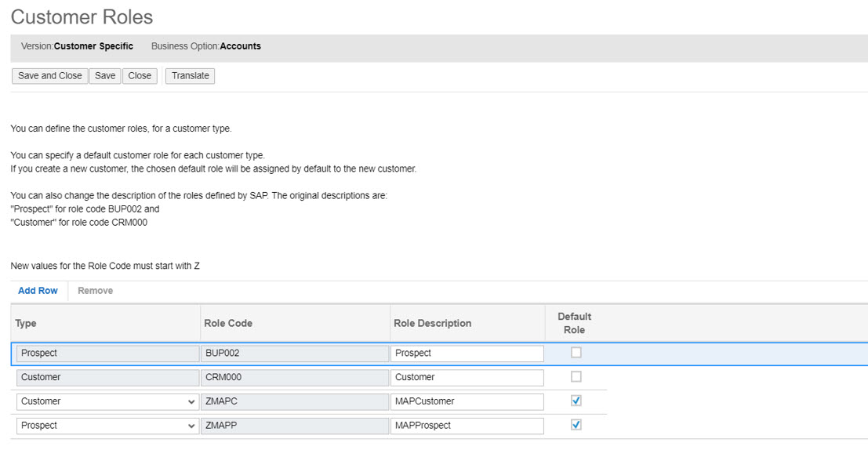This screenshot has width=868, height=475.
Task: Select the ZMAPP role code field
Action: pos(295,426)
